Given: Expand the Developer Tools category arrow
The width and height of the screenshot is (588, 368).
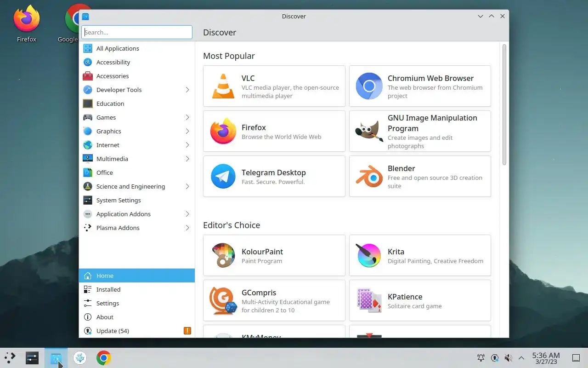Looking at the screenshot, I should (187, 90).
